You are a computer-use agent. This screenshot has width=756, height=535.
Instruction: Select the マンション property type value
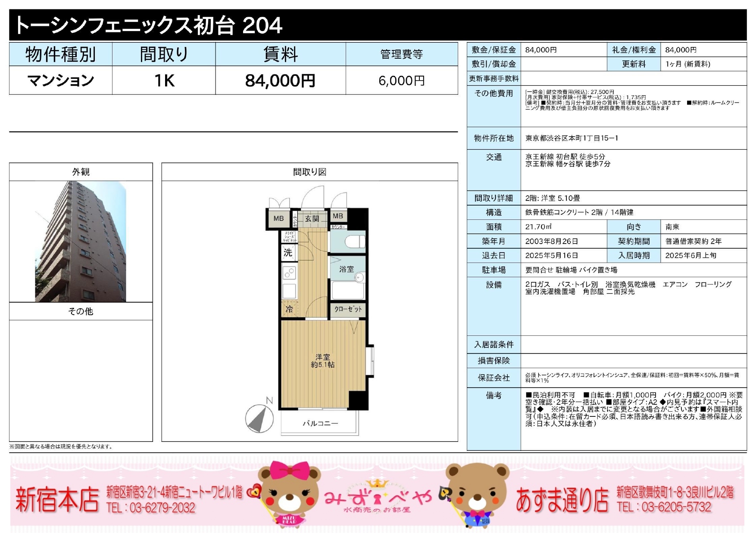point(61,80)
